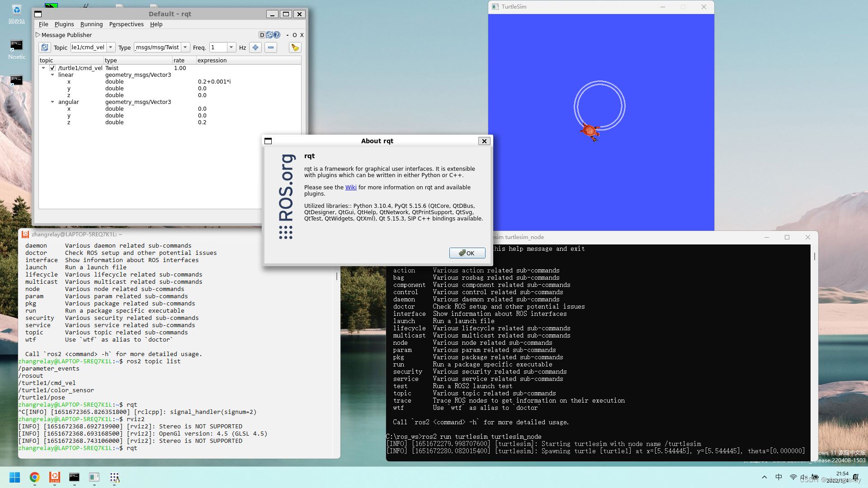Screen dimensions: 868x488
Task: Click the angular x expression 0.0
Action: pyautogui.click(x=202, y=109)
